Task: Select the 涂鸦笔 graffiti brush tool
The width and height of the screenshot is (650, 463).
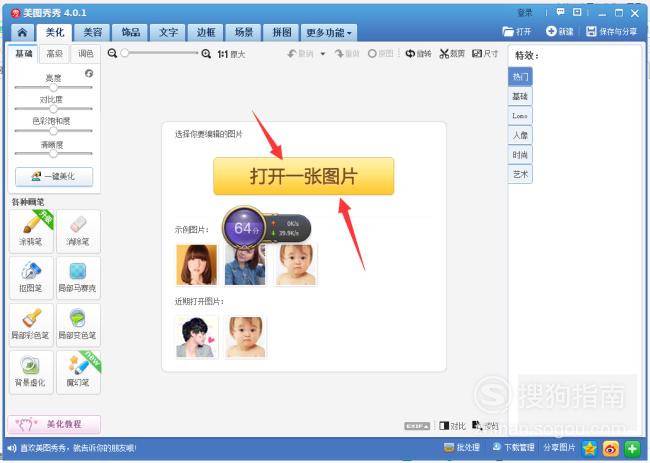Action: coord(32,231)
